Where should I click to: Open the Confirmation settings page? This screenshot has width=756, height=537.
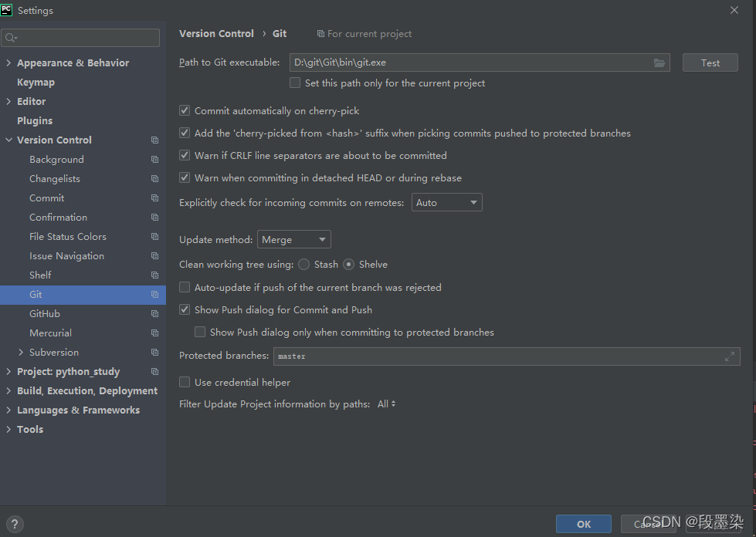click(x=59, y=218)
